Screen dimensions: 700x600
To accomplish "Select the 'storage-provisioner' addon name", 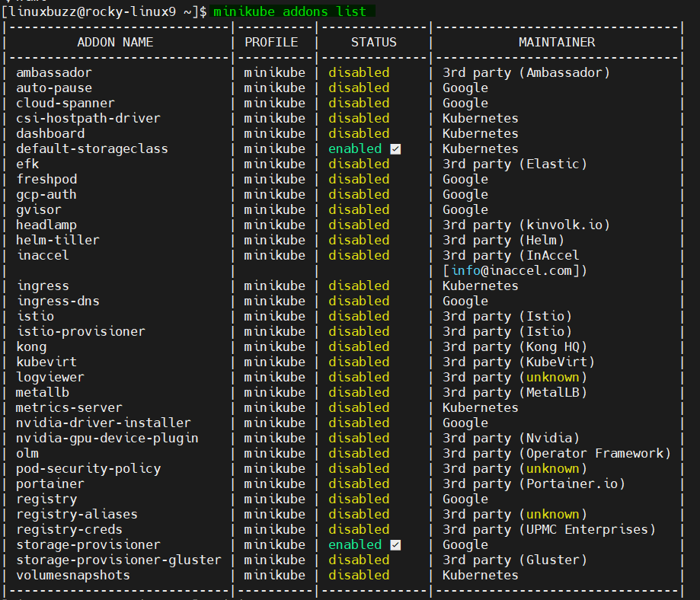I will click(88, 544).
